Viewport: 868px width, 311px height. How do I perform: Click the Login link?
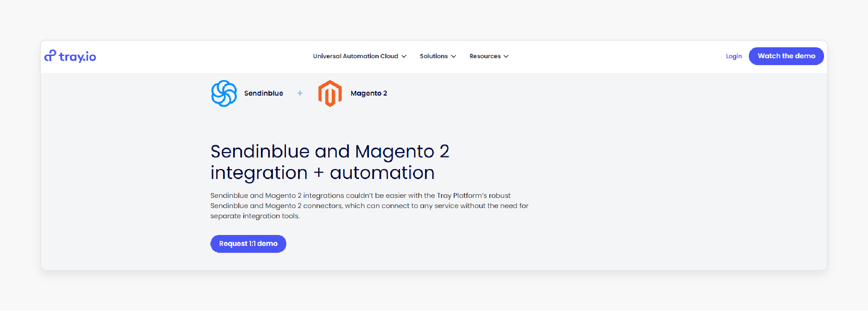coord(734,56)
